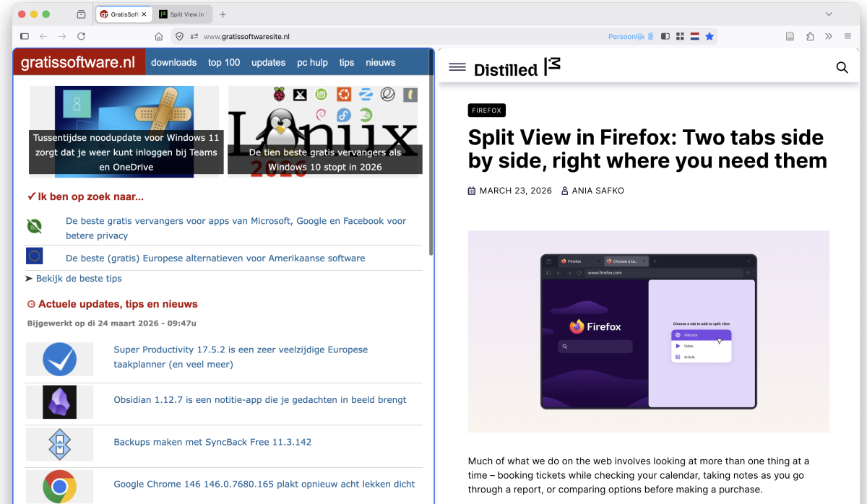The height and width of the screenshot is (504, 867).
Task: Open site permissions settings icon
Action: [194, 36]
